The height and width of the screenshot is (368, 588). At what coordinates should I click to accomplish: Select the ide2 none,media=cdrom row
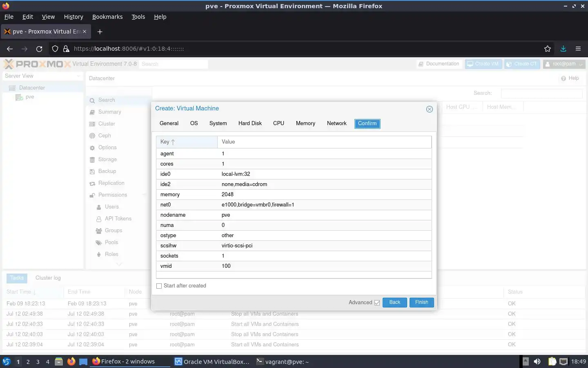[294, 184]
